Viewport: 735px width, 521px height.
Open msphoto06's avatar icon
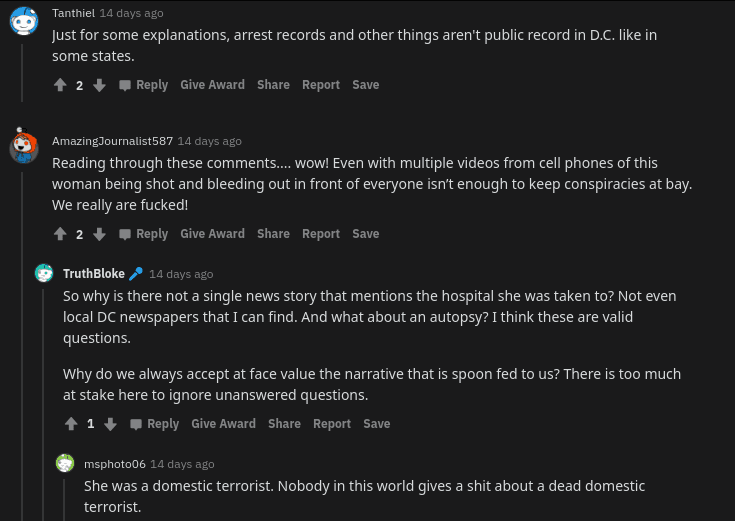[65, 463]
